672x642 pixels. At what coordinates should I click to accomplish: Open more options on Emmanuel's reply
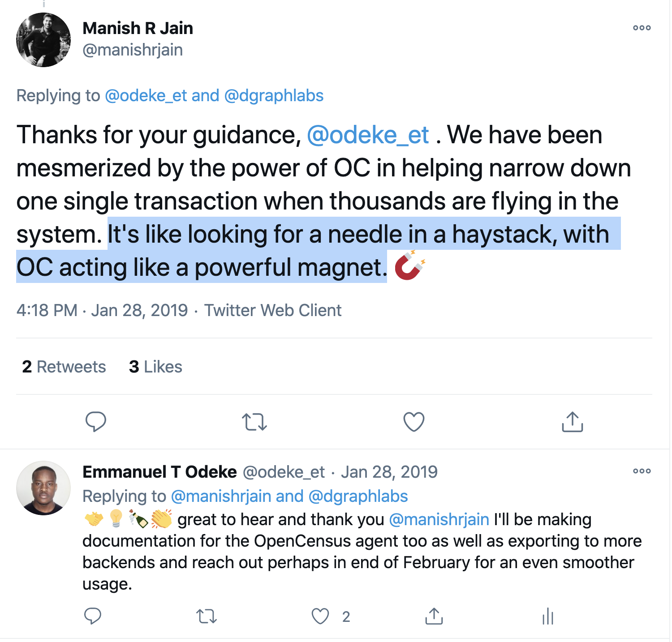pos(642,471)
